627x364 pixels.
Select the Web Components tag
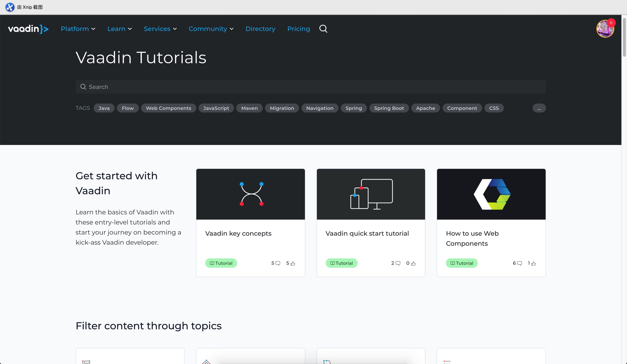(x=169, y=108)
